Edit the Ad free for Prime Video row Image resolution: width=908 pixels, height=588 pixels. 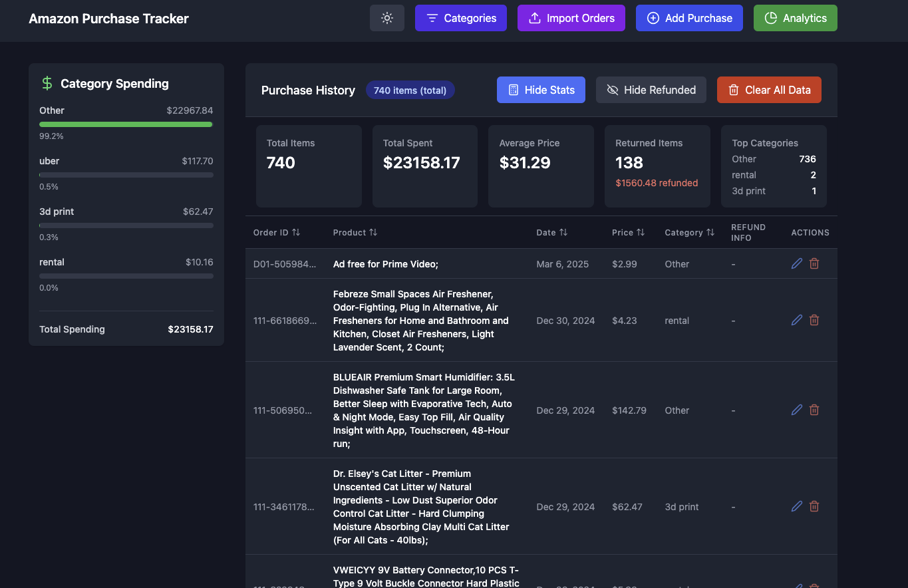pos(797,263)
